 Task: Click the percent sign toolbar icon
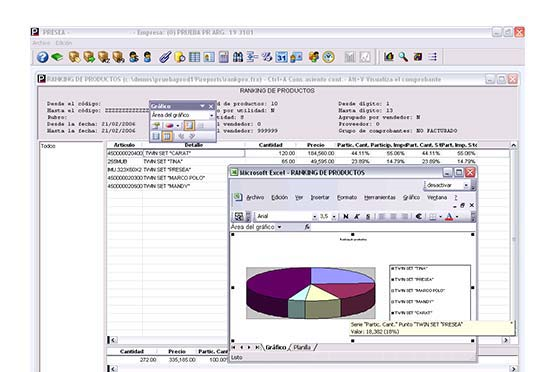(x=267, y=57)
